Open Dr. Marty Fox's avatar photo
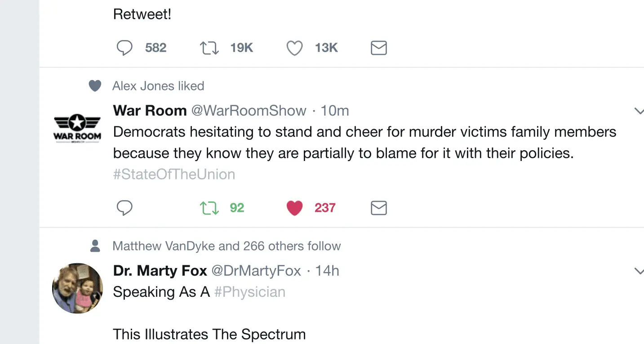This screenshot has width=644, height=344. 77,288
